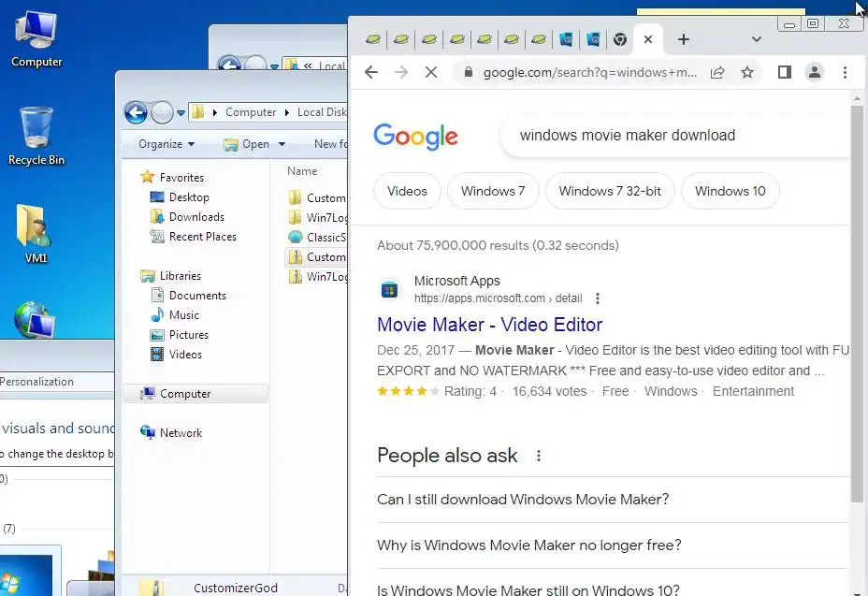Open the Computer desktop icon
This screenshot has width=868, height=596.
36,38
